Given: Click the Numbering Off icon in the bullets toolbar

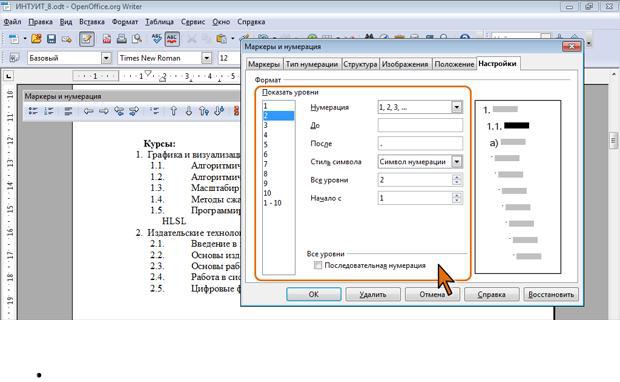Looking at the screenshot, I should pyautogui.click(x=68, y=111).
